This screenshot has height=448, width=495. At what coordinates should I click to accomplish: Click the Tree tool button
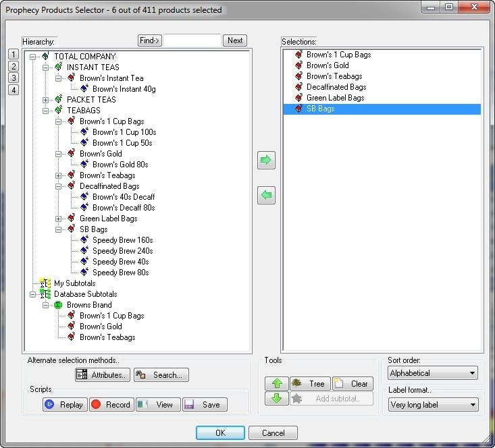[310, 383]
